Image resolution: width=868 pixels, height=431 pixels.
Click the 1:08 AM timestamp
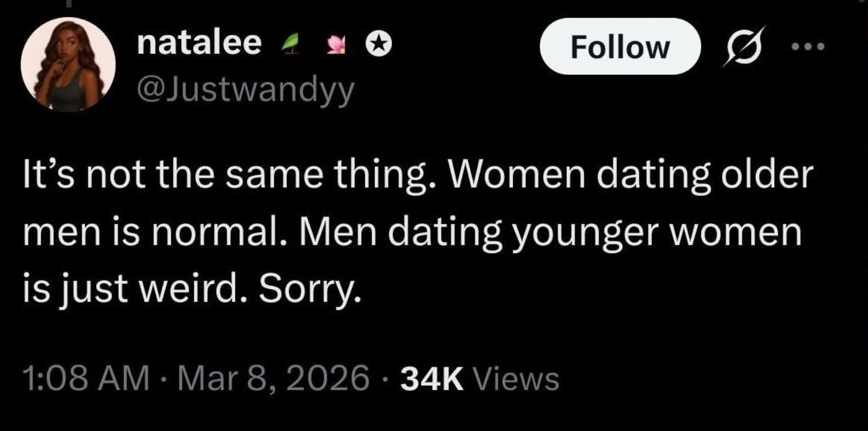click(85, 379)
